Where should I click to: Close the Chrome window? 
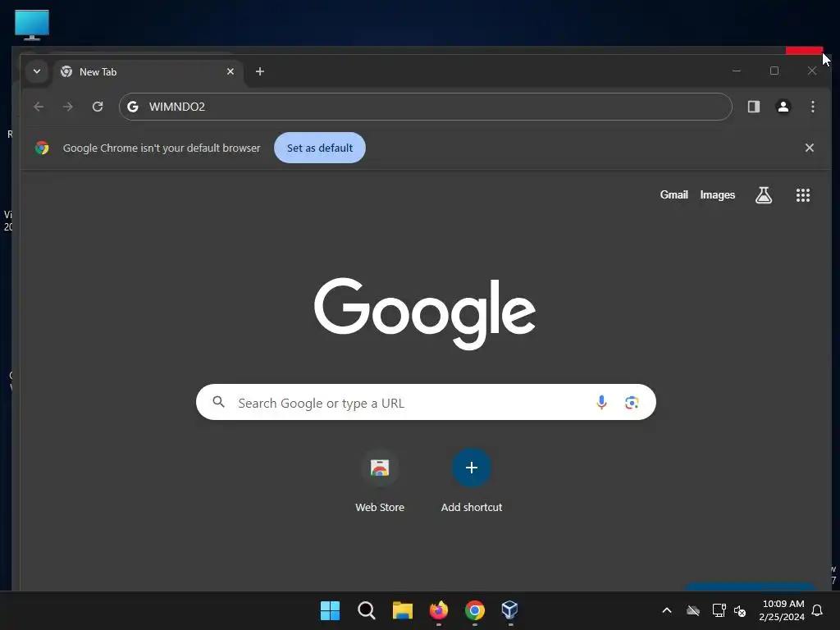pos(812,71)
